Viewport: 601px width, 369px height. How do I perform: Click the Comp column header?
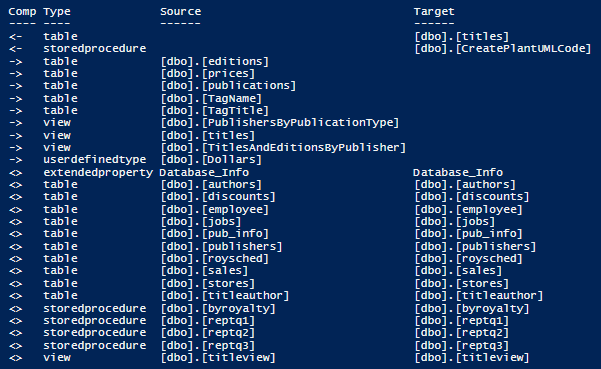click(22, 11)
